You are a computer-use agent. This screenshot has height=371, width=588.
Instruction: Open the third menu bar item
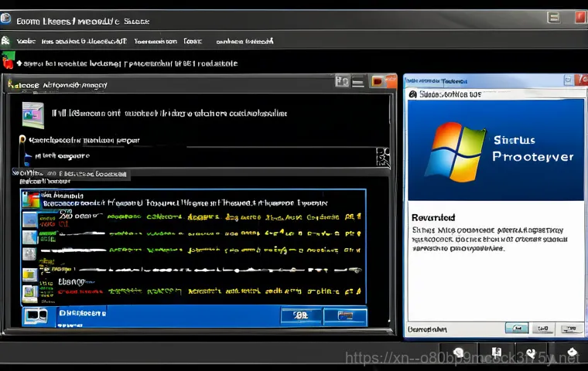click(x=154, y=41)
